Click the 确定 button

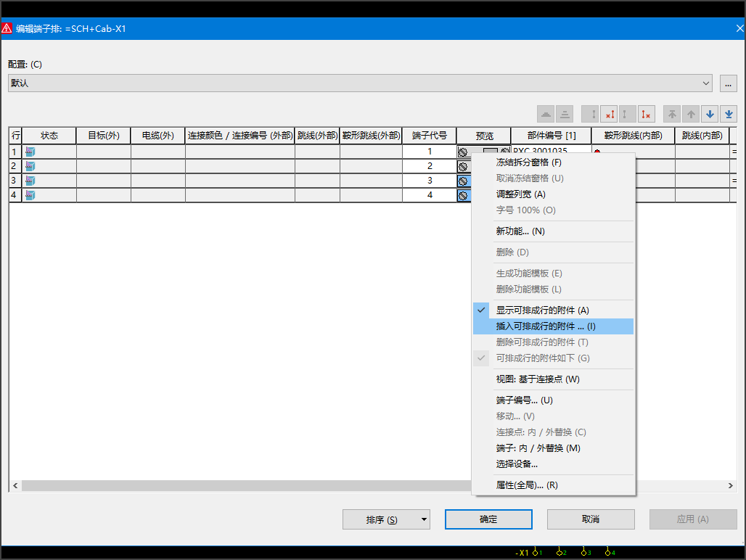[488, 519]
